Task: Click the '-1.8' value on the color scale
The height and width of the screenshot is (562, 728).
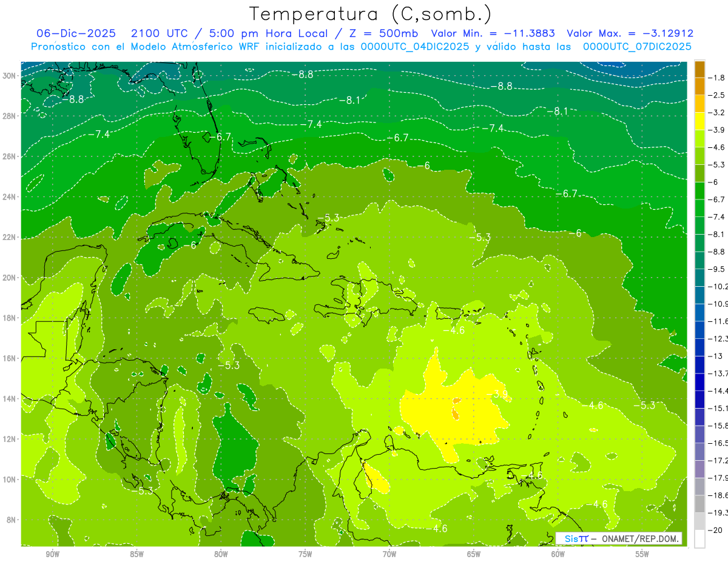Action: coord(717,78)
